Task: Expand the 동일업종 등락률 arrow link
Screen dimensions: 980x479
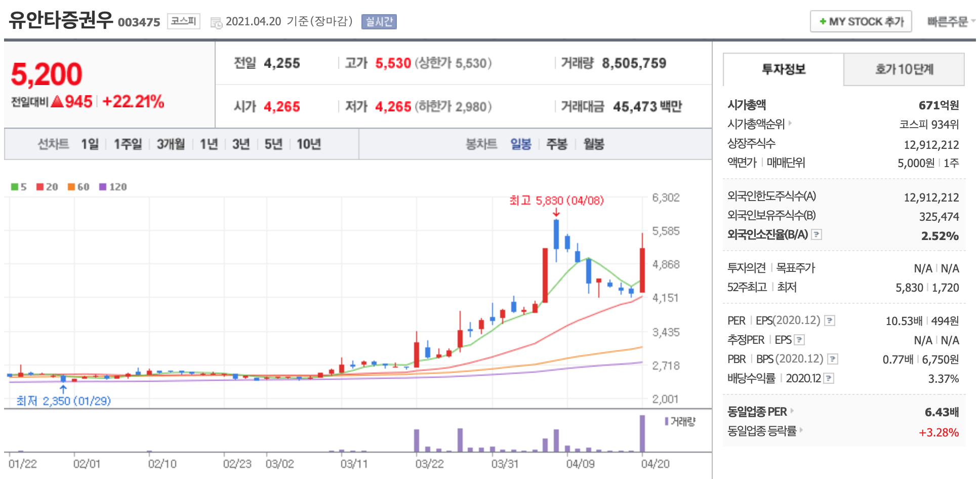Action: click(x=802, y=430)
